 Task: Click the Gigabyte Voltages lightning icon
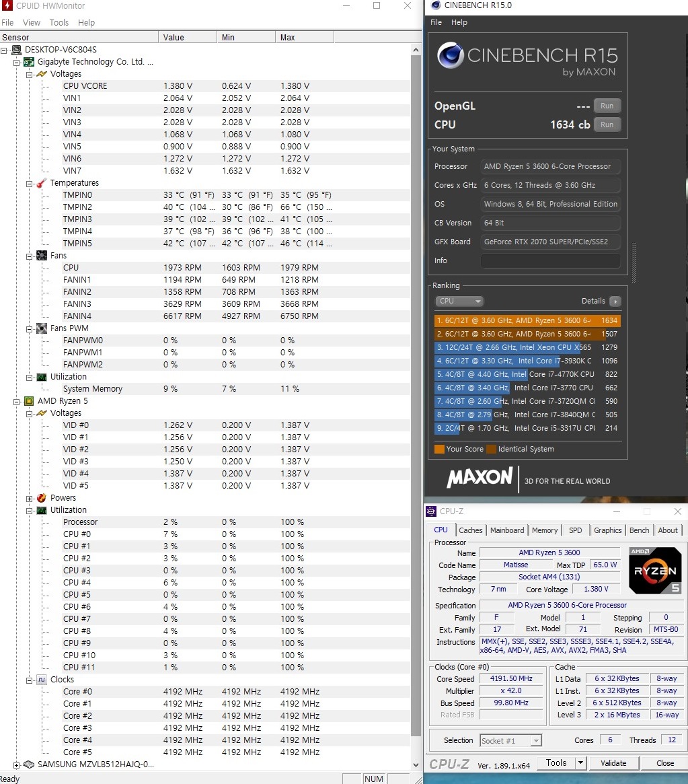click(x=42, y=74)
